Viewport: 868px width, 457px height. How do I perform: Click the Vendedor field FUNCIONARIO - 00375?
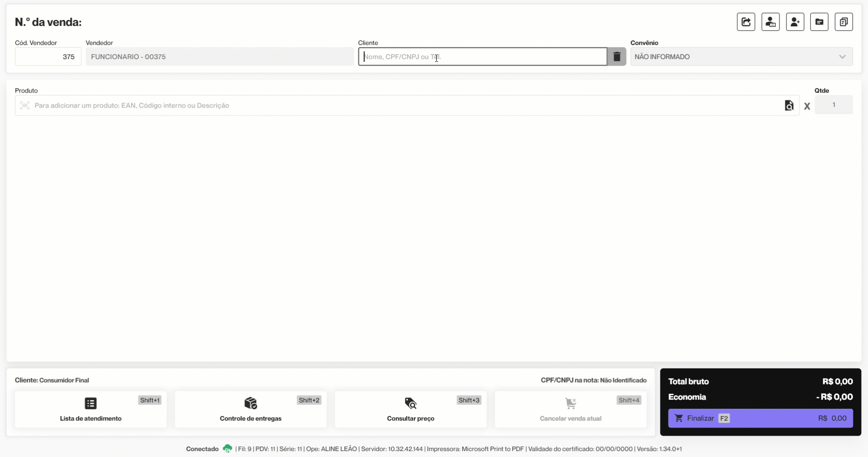coord(220,57)
